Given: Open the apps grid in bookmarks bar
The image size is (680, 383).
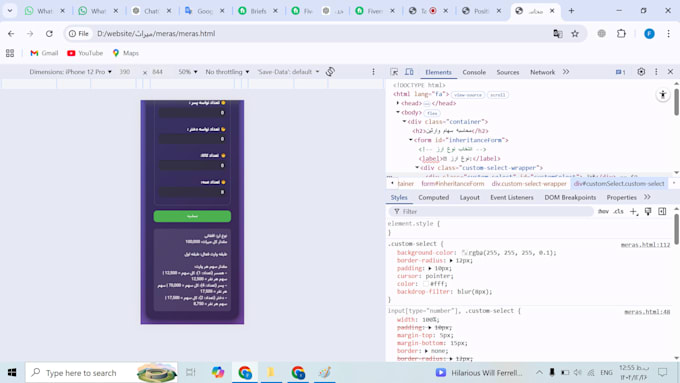Looking at the screenshot, I should tap(10, 53).
